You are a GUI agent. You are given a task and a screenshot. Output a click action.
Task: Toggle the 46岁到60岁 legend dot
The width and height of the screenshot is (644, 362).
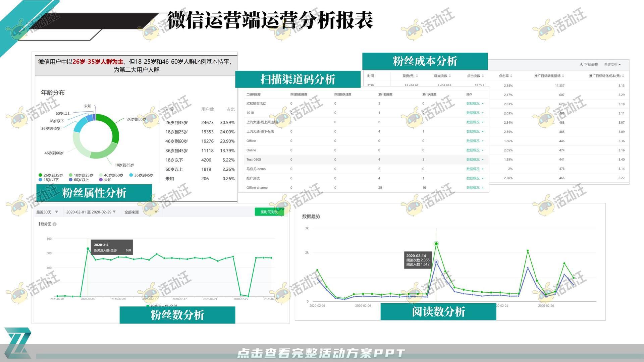click(101, 175)
